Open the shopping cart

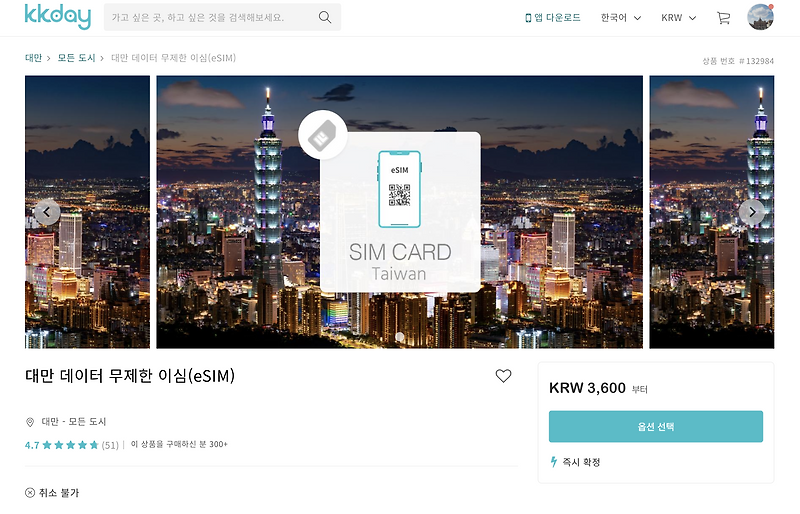(x=723, y=18)
